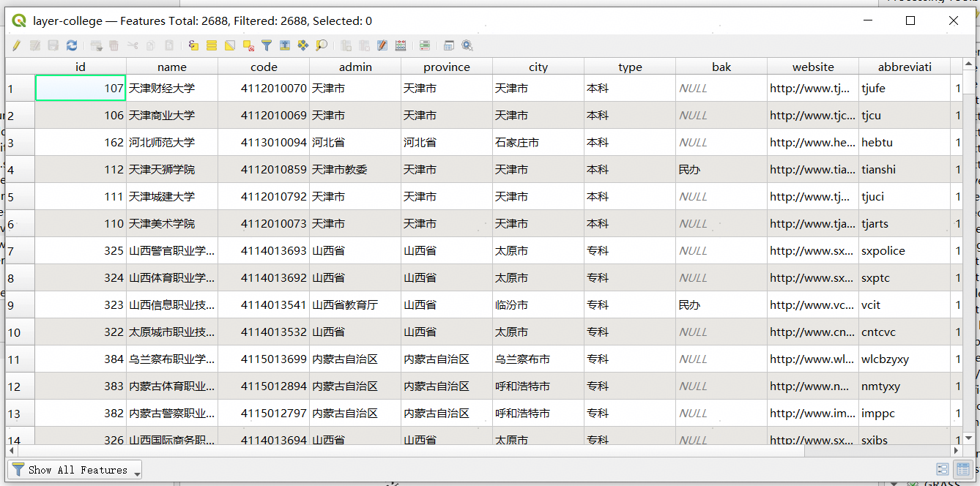Click the funnel filter/select by form icon

point(267,45)
